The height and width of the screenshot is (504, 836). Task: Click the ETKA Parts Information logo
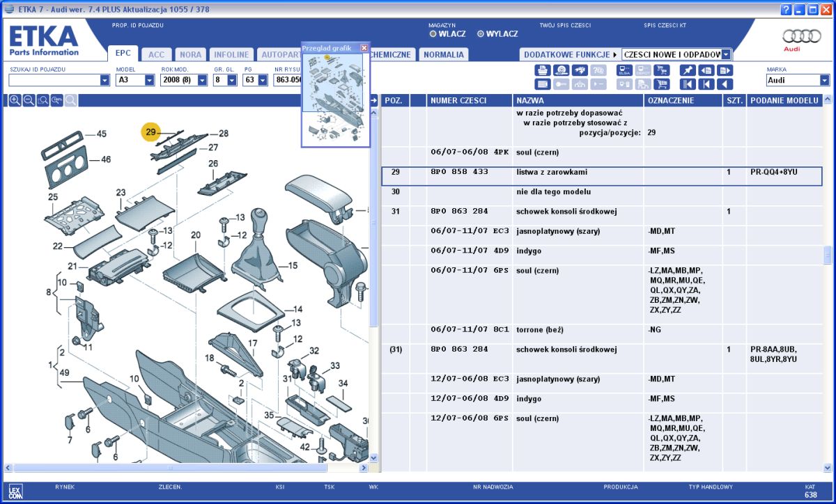pyautogui.click(x=43, y=40)
